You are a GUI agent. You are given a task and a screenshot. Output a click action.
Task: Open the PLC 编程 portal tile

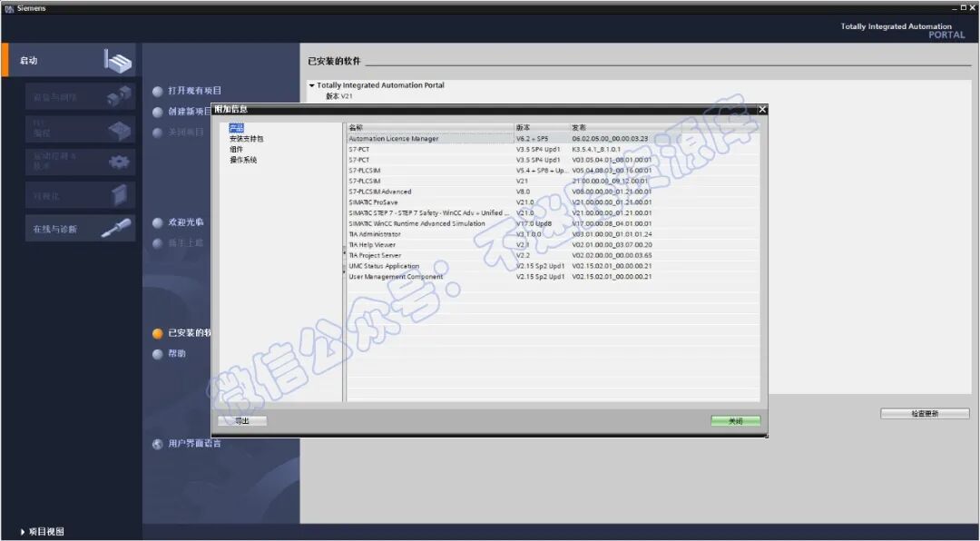tap(81, 129)
